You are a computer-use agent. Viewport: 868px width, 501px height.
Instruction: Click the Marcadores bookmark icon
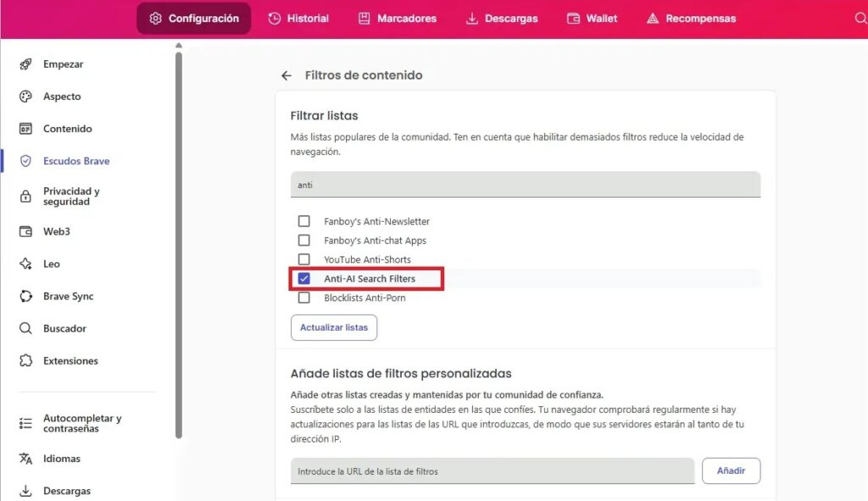click(x=364, y=19)
